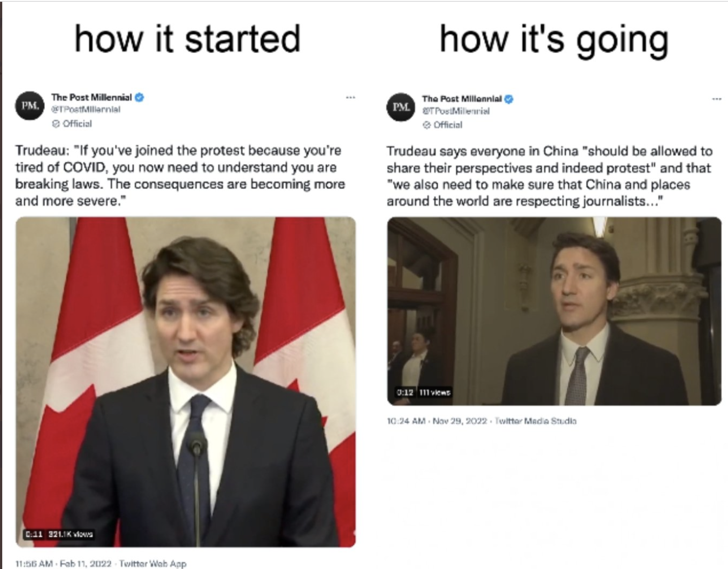
Task: Click the Twitter Web App source label
Action: pos(153,564)
